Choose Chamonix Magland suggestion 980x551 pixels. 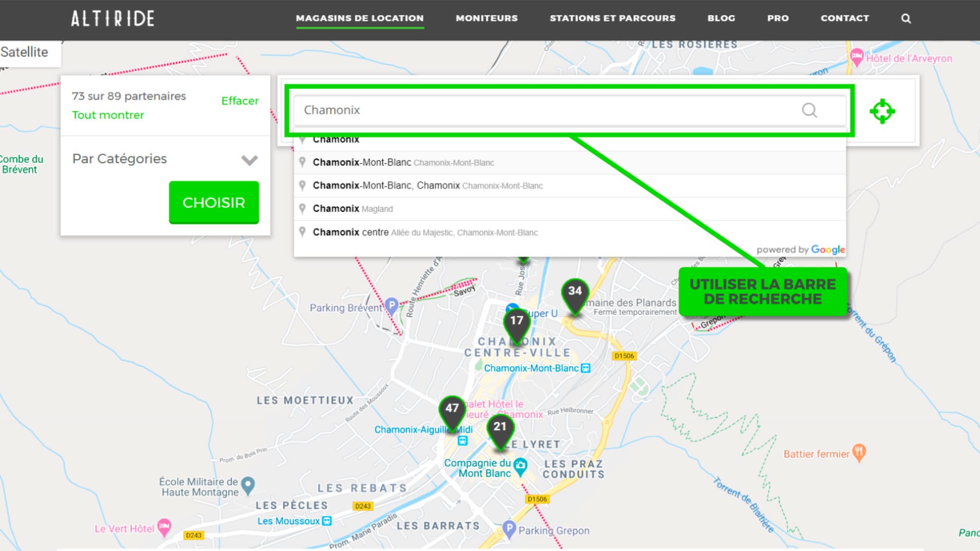[x=570, y=209]
